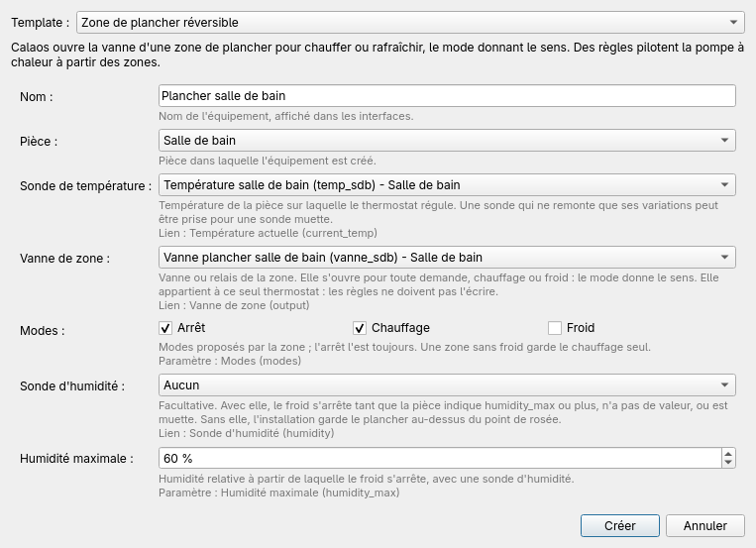Click the Annuler button
The height and width of the screenshot is (548, 756).
[704, 525]
